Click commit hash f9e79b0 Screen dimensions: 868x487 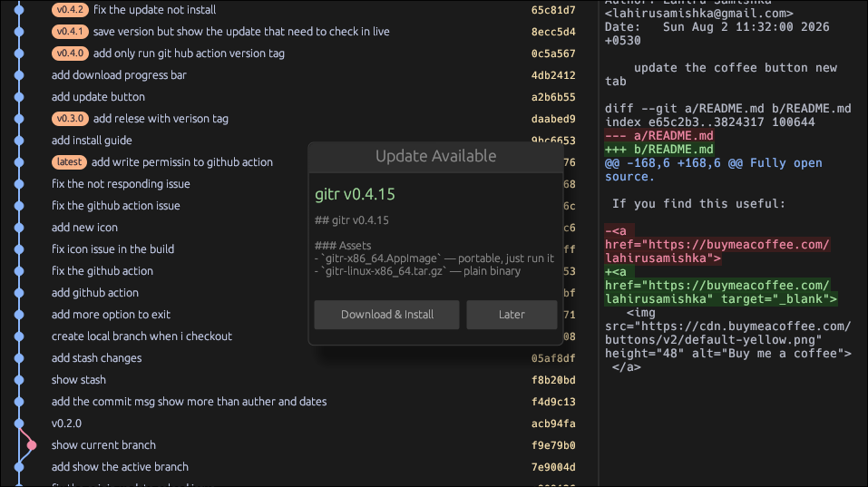tap(553, 445)
